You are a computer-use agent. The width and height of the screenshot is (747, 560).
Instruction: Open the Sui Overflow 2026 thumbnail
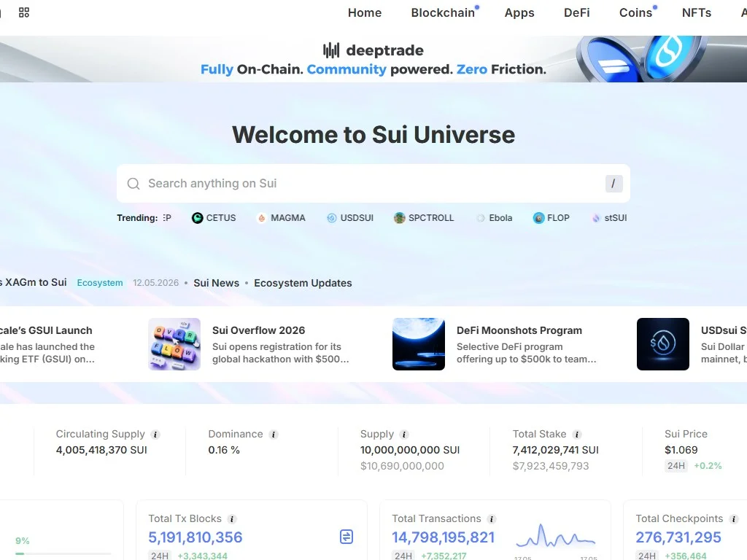pyautogui.click(x=174, y=344)
